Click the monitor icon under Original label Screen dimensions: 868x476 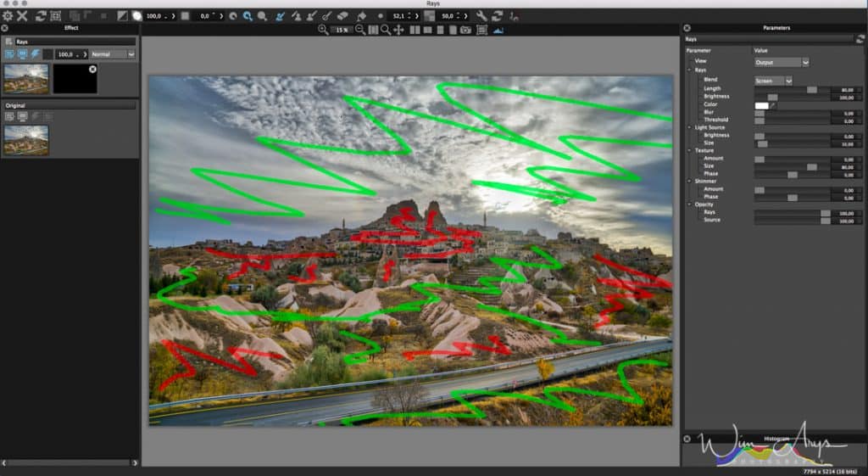tap(22, 116)
